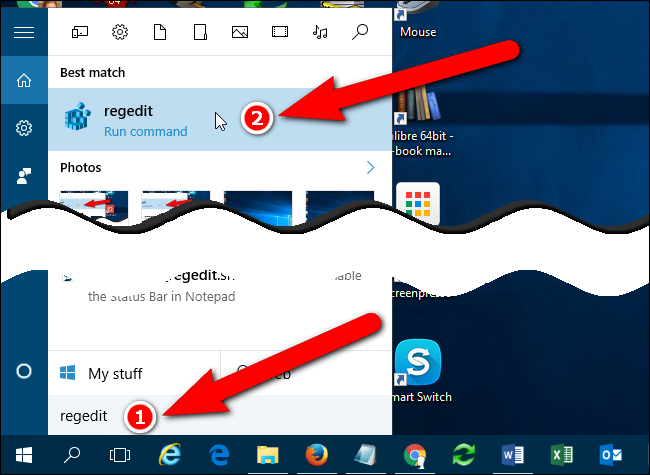Click the Feedback icon in Cortana sidebar
This screenshot has height=475, width=650.
[x=24, y=176]
